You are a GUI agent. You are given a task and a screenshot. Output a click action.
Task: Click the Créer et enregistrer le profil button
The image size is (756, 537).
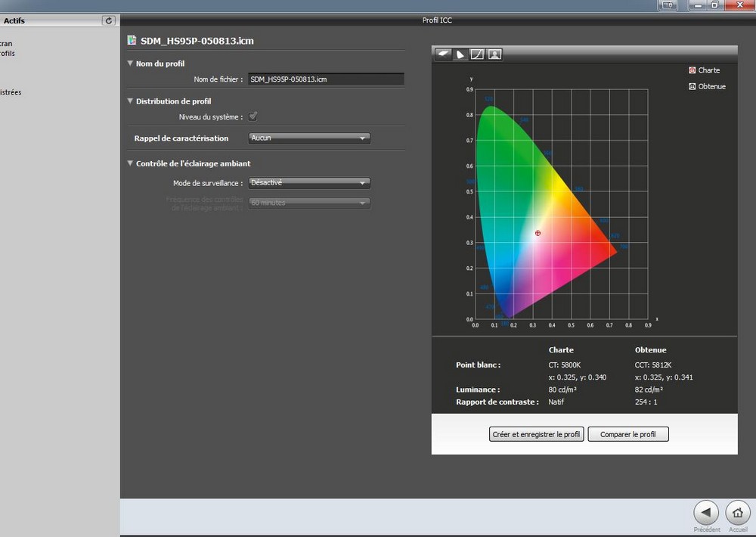click(536, 434)
